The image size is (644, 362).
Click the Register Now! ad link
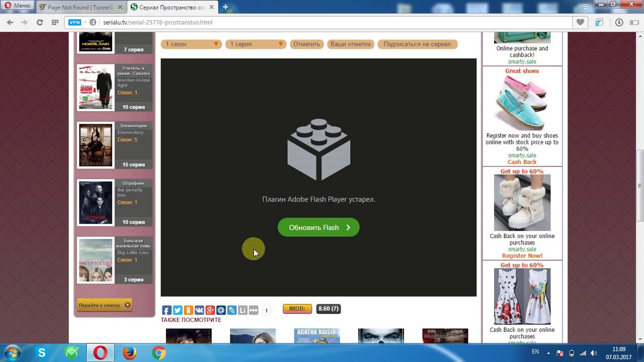[522, 256]
